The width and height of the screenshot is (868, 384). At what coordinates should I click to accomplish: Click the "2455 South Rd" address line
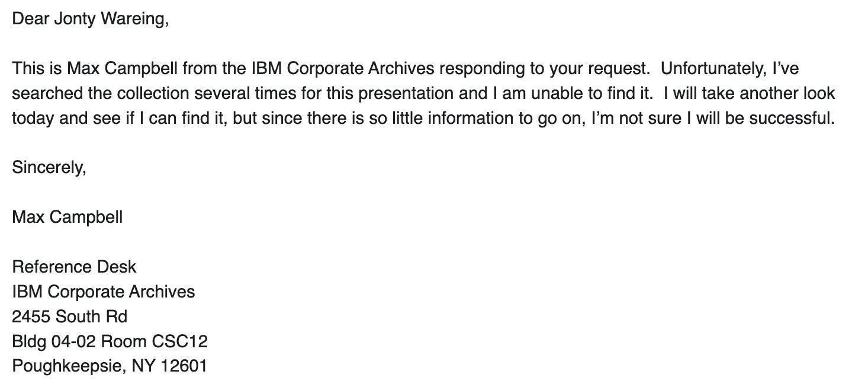click(x=70, y=316)
